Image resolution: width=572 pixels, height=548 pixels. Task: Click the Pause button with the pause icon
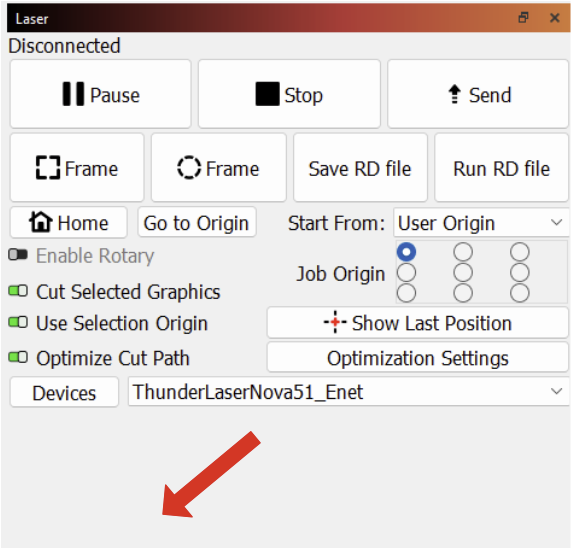101,94
